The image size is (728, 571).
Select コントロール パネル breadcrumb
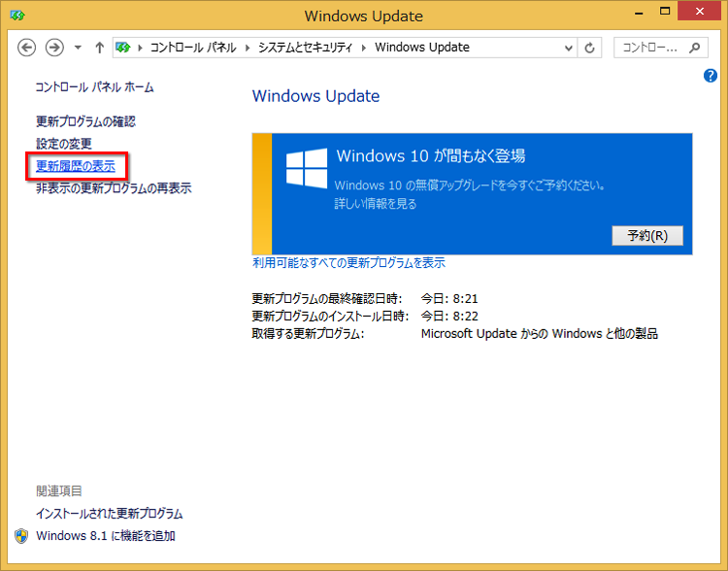pos(193,48)
